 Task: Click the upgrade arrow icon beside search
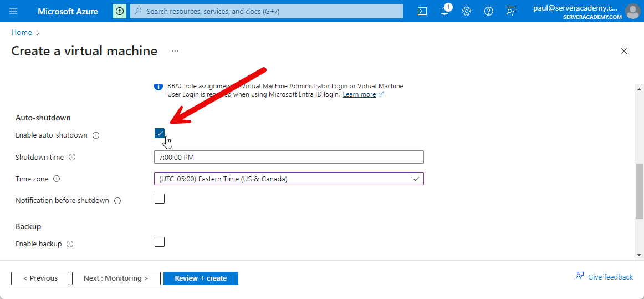pyautogui.click(x=119, y=11)
